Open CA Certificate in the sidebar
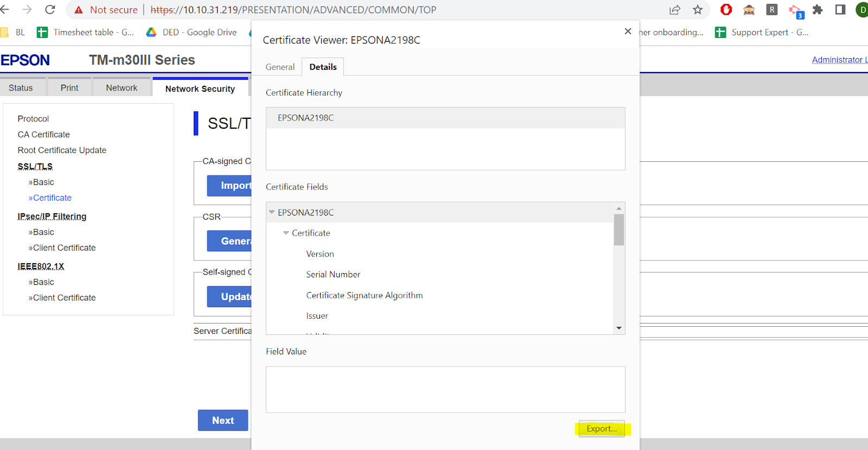 [44, 135]
